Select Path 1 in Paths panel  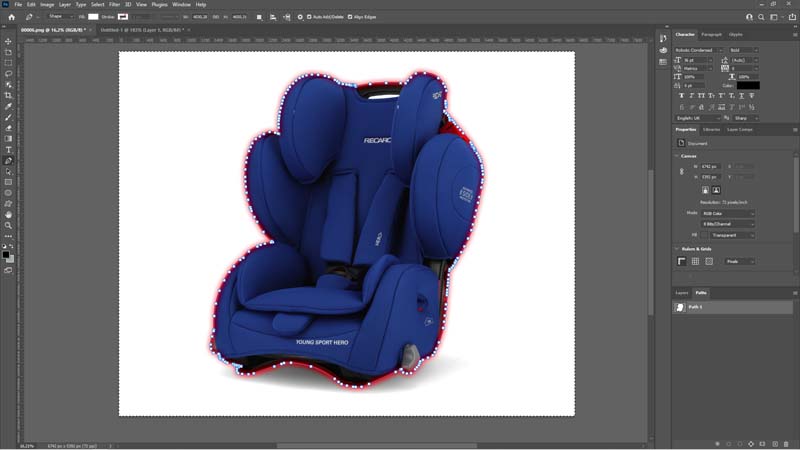(x=733, y=307)
